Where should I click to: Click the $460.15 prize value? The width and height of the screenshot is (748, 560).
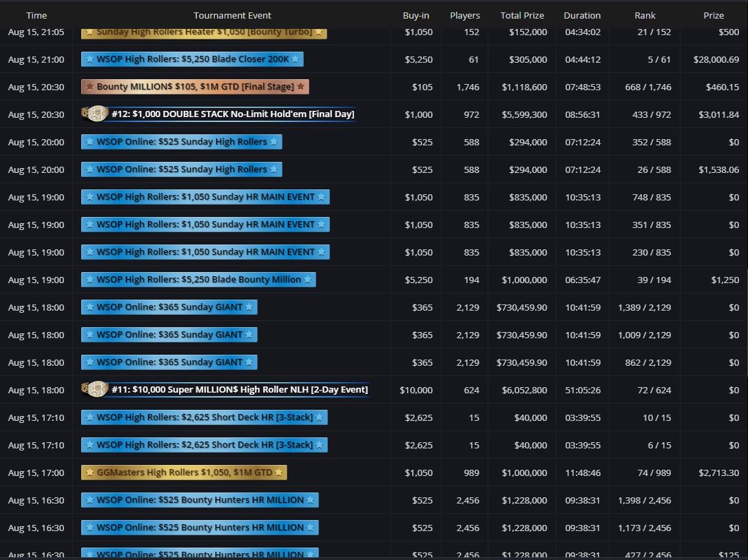pyautogui.click(x=723, y=87)
